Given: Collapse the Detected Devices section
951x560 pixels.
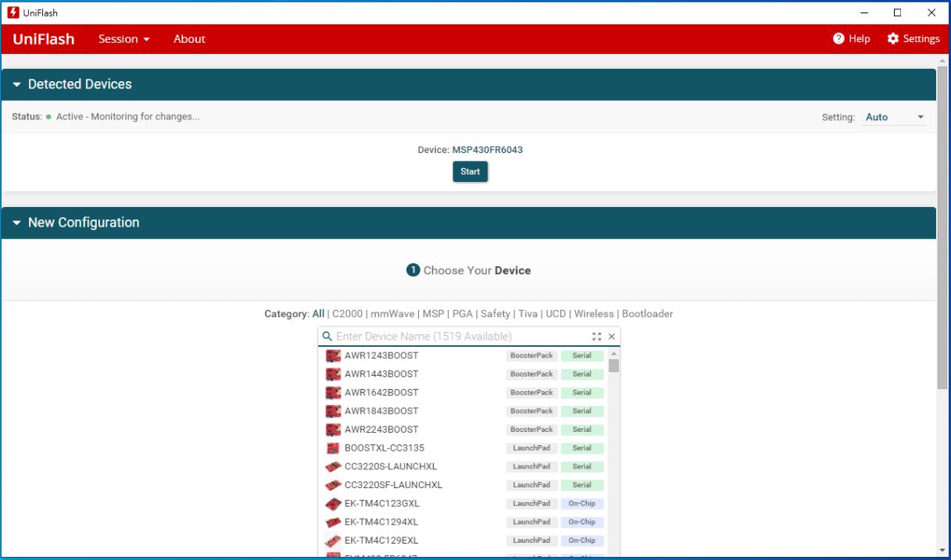Looking at the screenshot, I should pyautogui.click(x=16, y=84).
